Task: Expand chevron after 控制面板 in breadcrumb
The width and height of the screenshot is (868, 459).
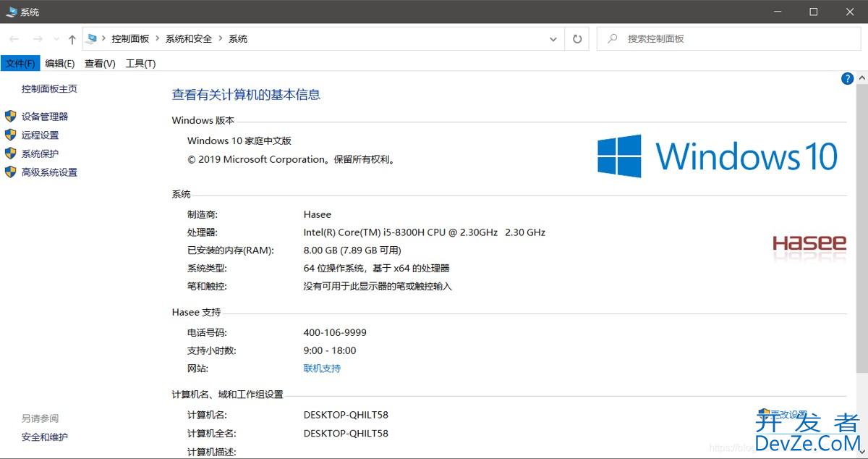Action: (157, 39)
